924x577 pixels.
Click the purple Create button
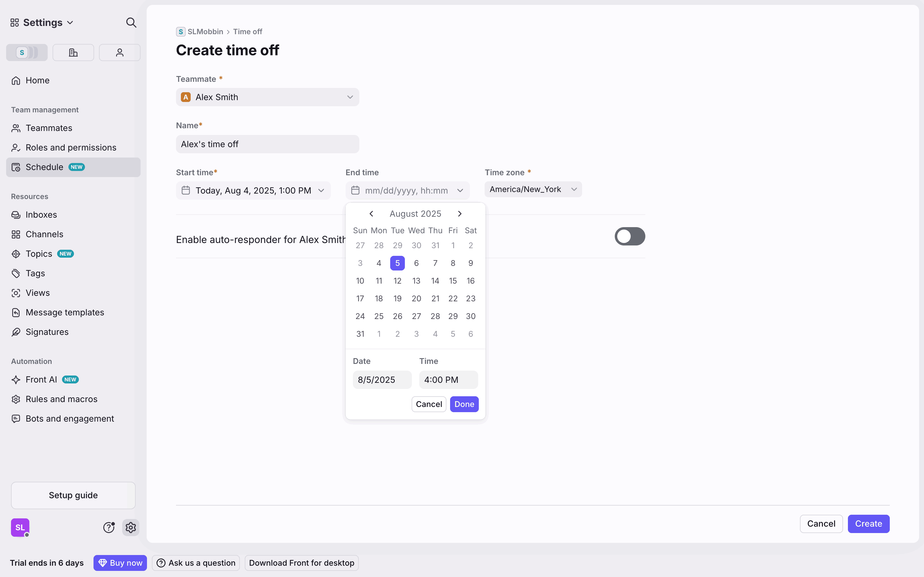868,524
